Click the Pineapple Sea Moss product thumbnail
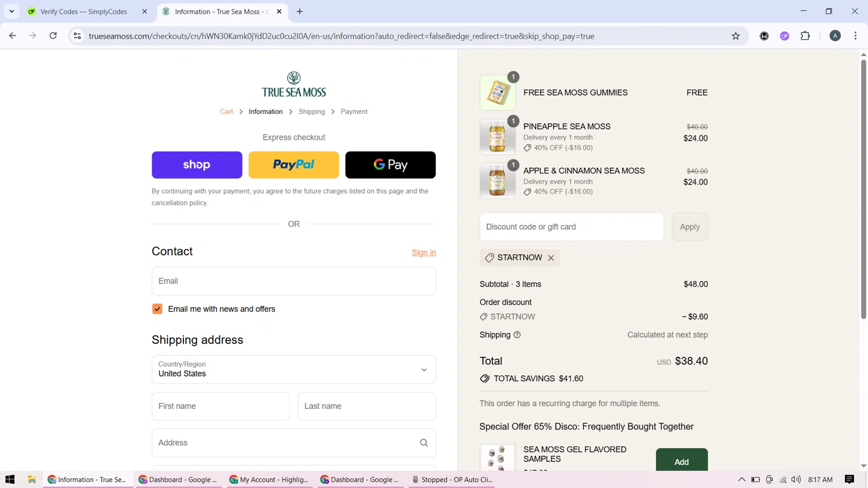Viewport: 868px width, 488px height. pos(498,137)
